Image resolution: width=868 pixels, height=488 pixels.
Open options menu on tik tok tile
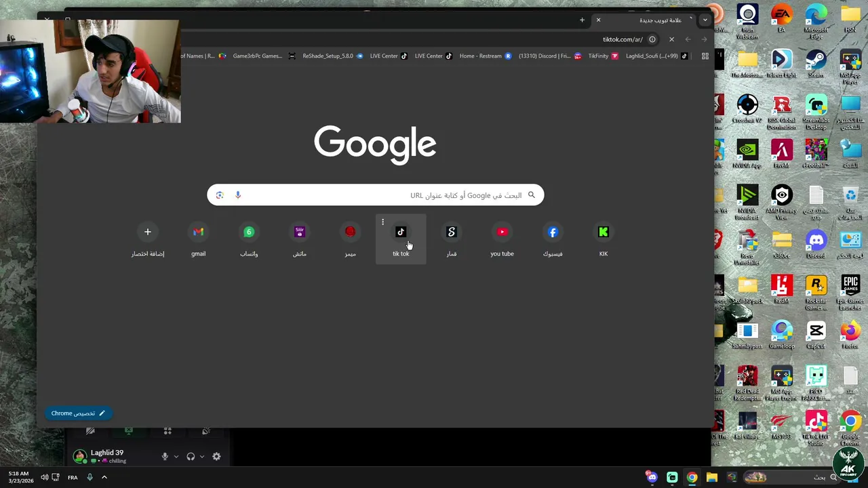tap(382, 222)
